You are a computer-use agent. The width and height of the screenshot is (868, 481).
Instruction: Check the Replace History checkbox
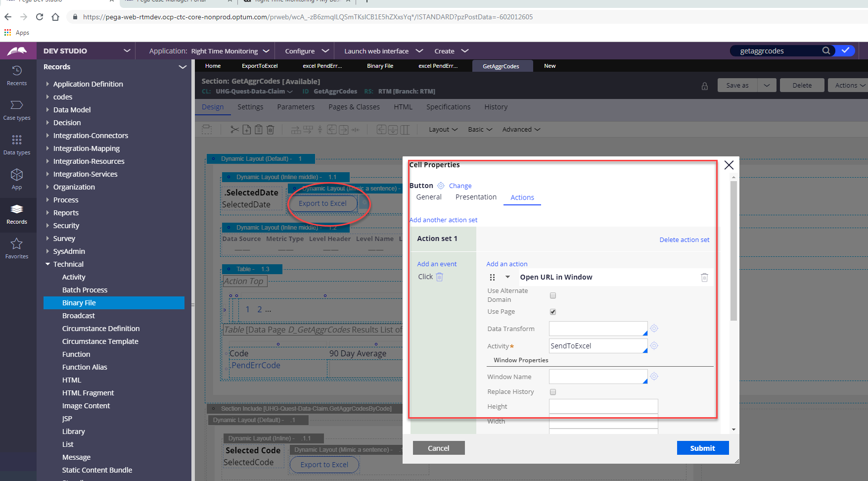point(553,392)
